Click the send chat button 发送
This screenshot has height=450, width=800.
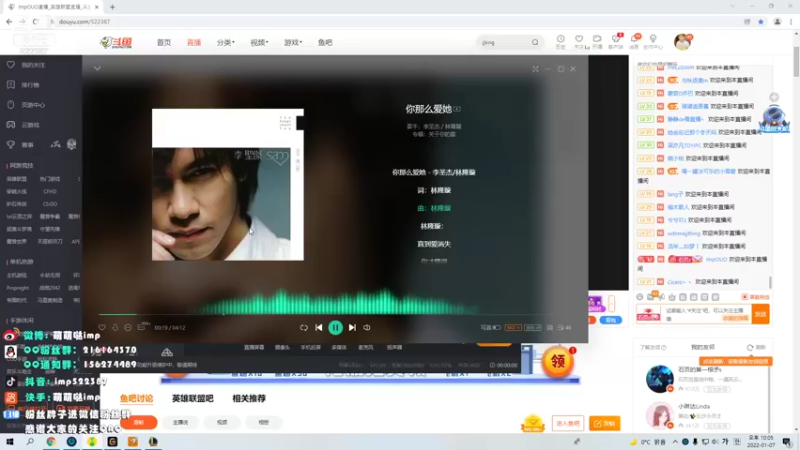760,314
